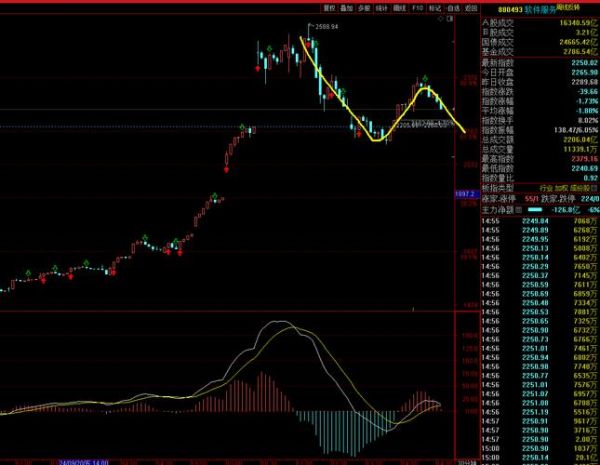Open the 叠加 overlay option
600x465 pixels.
345,7
